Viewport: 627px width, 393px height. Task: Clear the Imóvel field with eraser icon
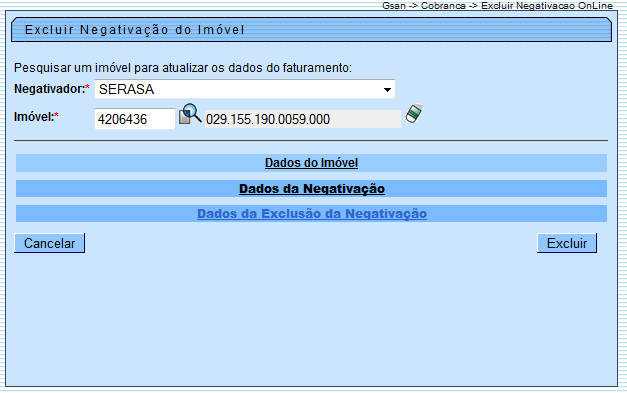pyautogui.click(x=414, y=114)
